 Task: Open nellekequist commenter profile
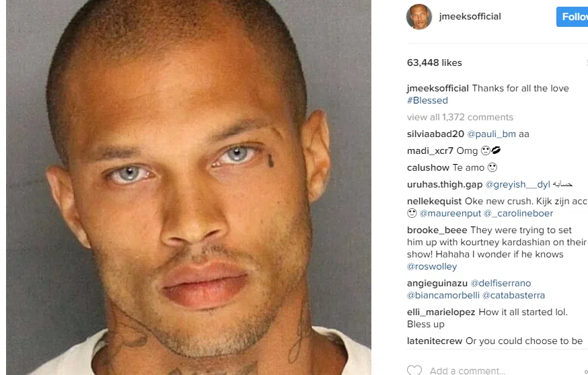click(434, 202)
